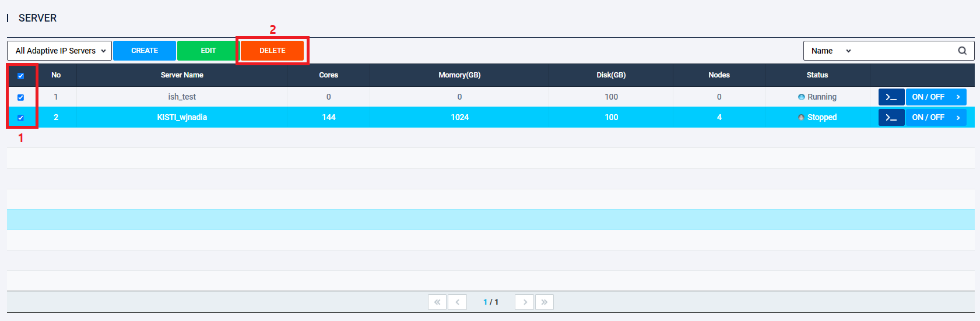The width and height of the screenshot is (980, 321).
Task: Click the search magnifier icon
Action: [x=963, y=51]
